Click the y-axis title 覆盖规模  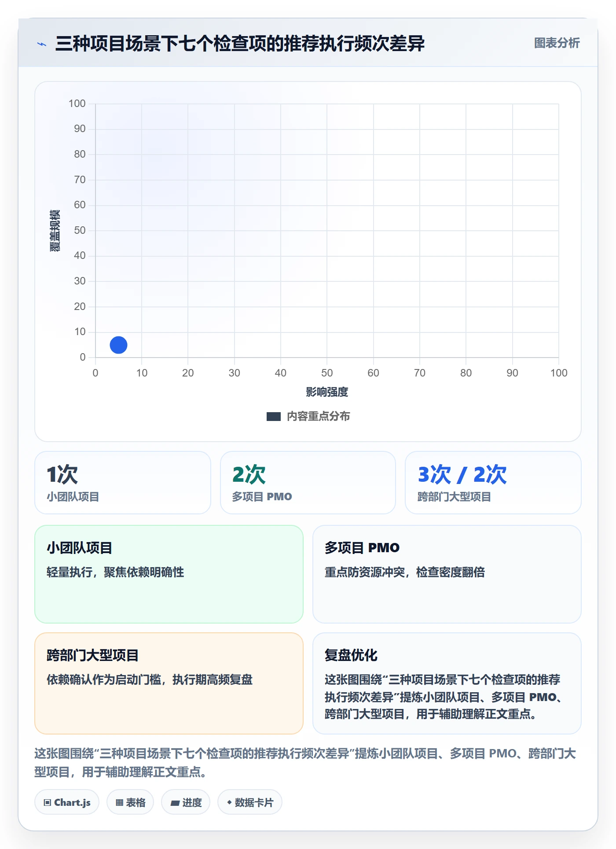(x=55, y=231)
